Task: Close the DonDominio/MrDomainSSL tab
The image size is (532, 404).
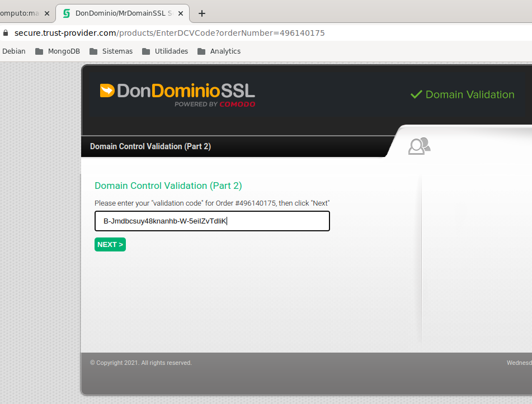Action: click(182, 13)
